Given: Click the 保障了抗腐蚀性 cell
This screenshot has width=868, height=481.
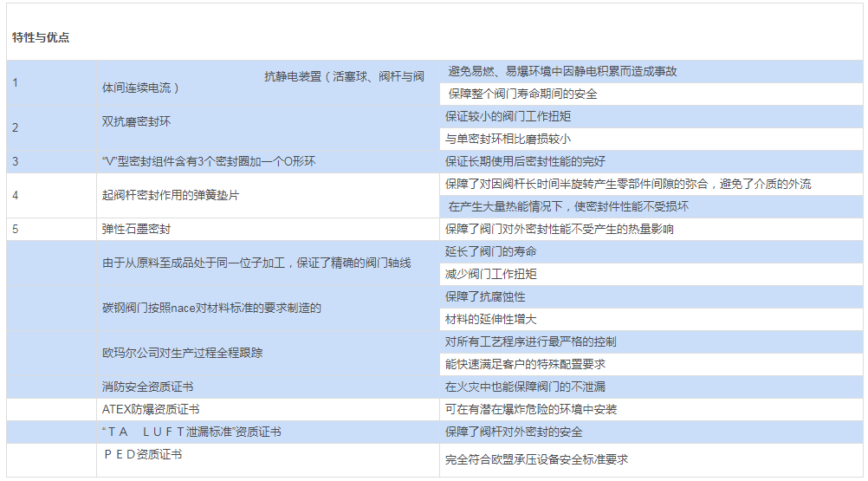Looking at the screenshot, I should click(x=485, y=296).
